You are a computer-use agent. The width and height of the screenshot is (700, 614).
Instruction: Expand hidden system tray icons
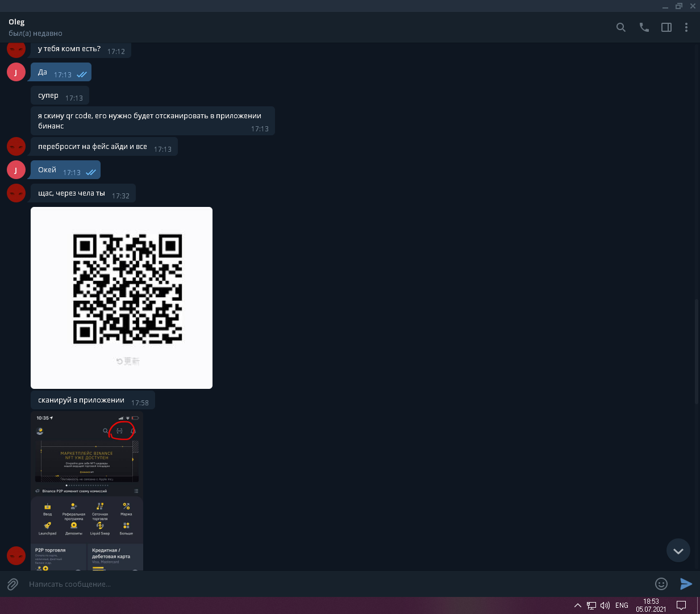point(578,605)
